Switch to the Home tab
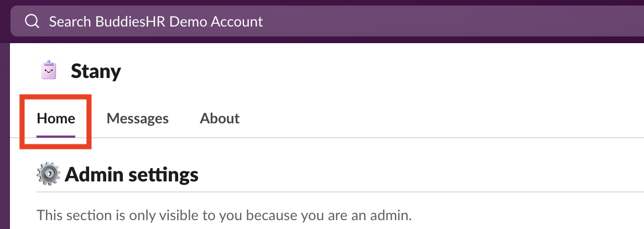 pyautogui.click(x=56, y=118)
